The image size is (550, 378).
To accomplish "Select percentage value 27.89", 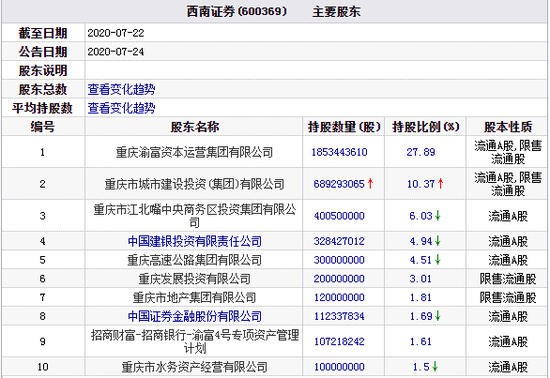I will (421, 152).
